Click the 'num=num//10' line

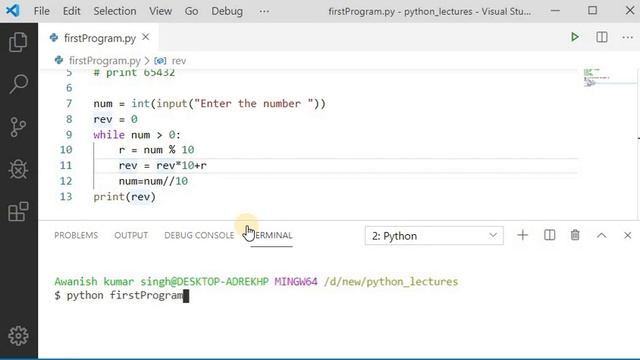click(153, 181)
